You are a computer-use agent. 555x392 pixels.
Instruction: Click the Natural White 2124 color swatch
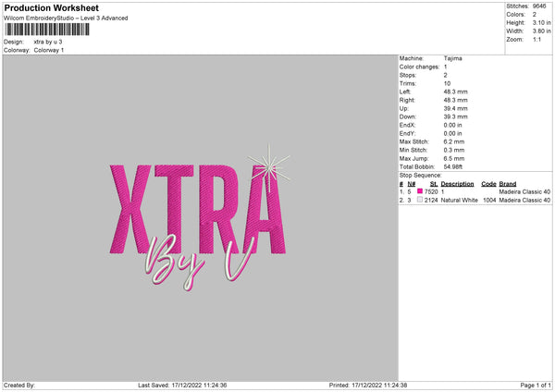(420, 200)
